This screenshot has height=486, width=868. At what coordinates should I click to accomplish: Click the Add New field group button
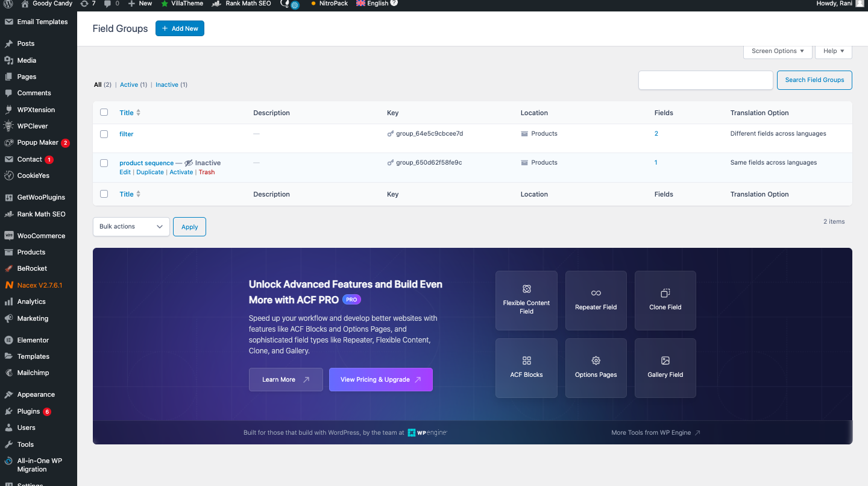coord(180,28)
